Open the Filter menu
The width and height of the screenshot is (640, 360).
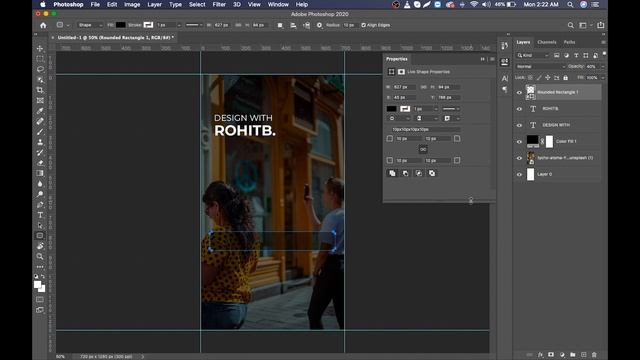tap(219, 4)
